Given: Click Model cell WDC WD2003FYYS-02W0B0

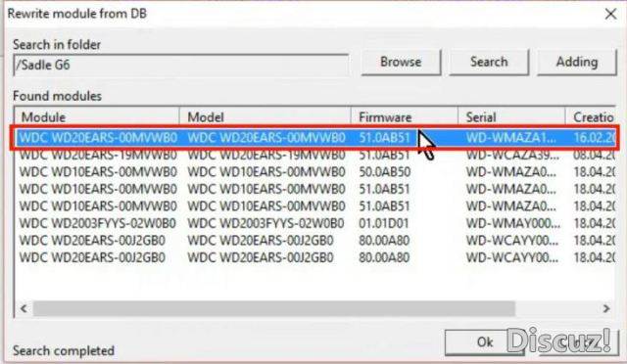Looking at the screenshot, I should [x=265, y=223].
